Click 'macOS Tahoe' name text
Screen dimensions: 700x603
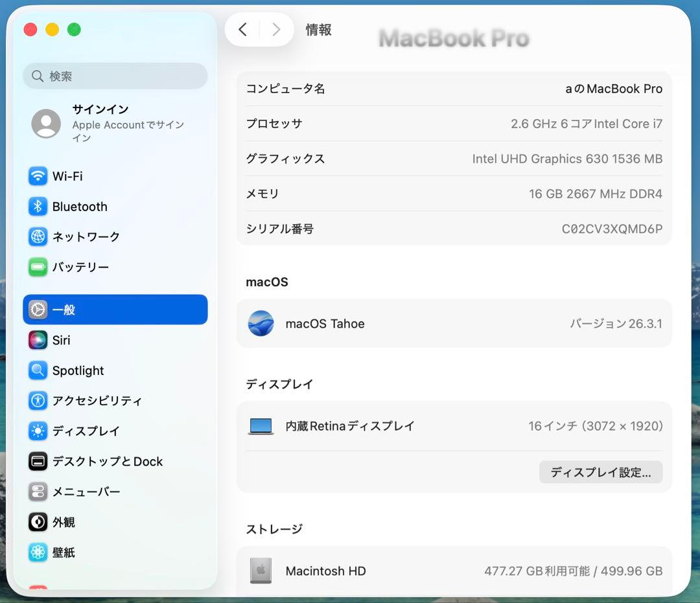pos(325,323)
